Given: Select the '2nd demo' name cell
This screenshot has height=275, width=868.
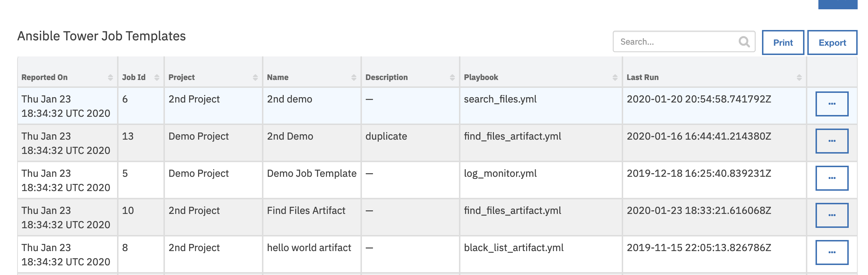Looking at the screenshot, I should coord(312,106).
